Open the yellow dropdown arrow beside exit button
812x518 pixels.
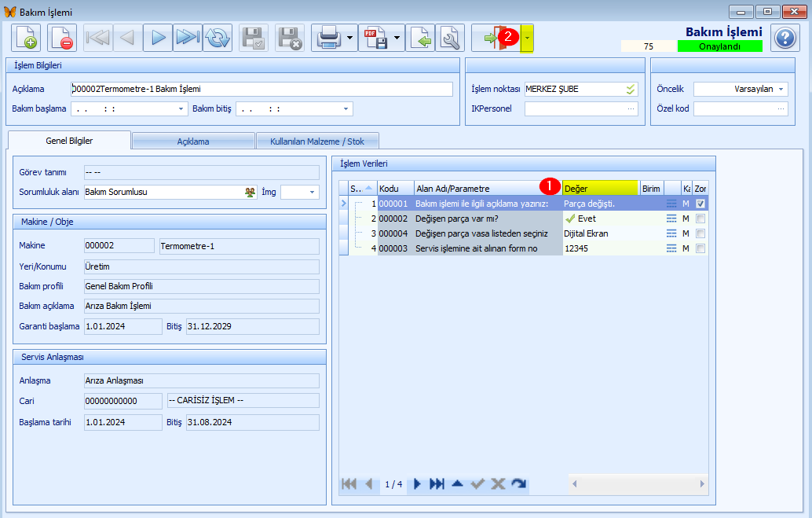click(527, 38)
